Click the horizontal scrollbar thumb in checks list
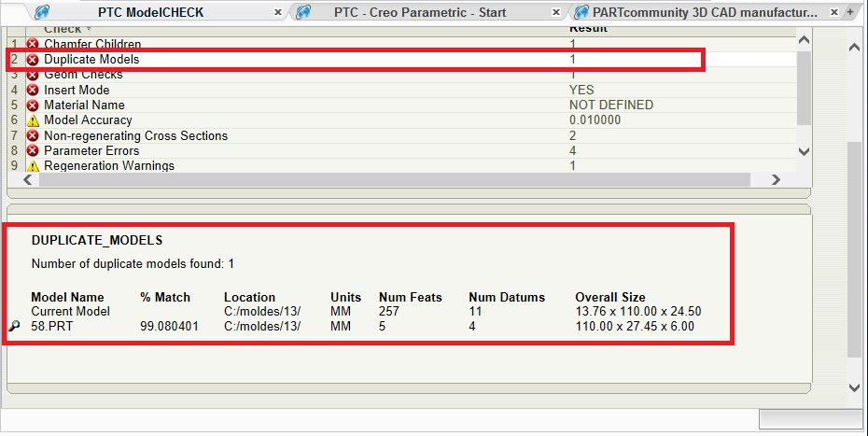The width and height of the screenshot is (868, 436). 395,179
